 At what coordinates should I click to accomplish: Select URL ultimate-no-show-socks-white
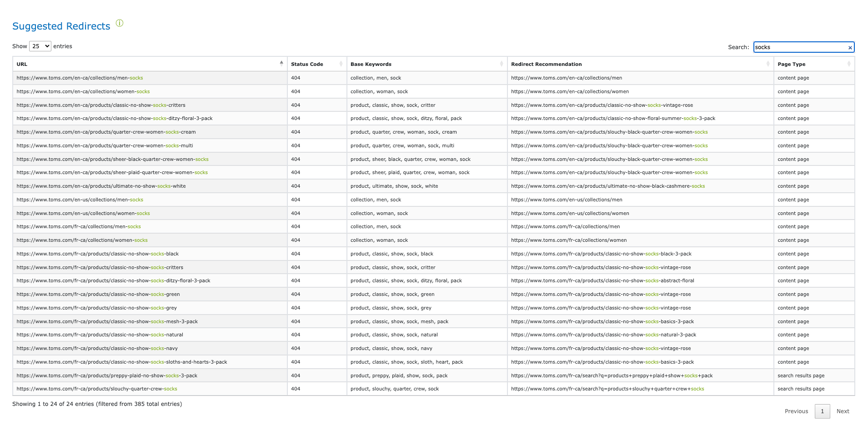click(101, 186)
